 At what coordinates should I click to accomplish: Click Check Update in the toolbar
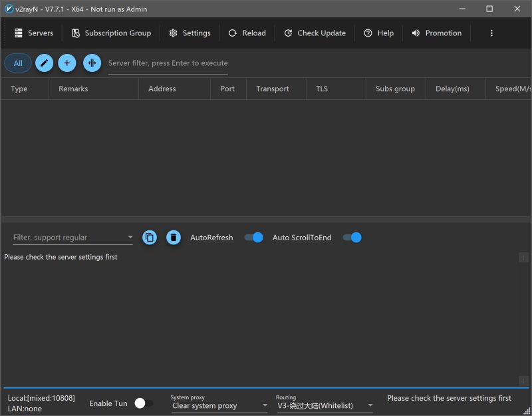pyautogui.click(x=315, y=33)
